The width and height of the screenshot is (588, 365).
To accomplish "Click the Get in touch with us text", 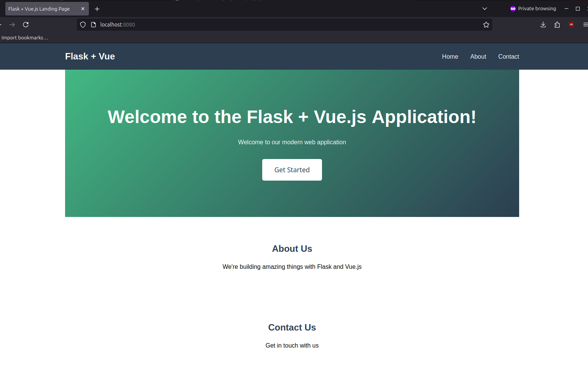I will [x=292, y=346].
